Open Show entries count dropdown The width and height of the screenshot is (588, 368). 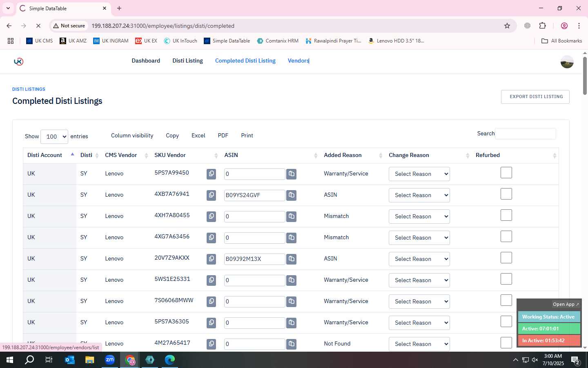coord(54,137)
